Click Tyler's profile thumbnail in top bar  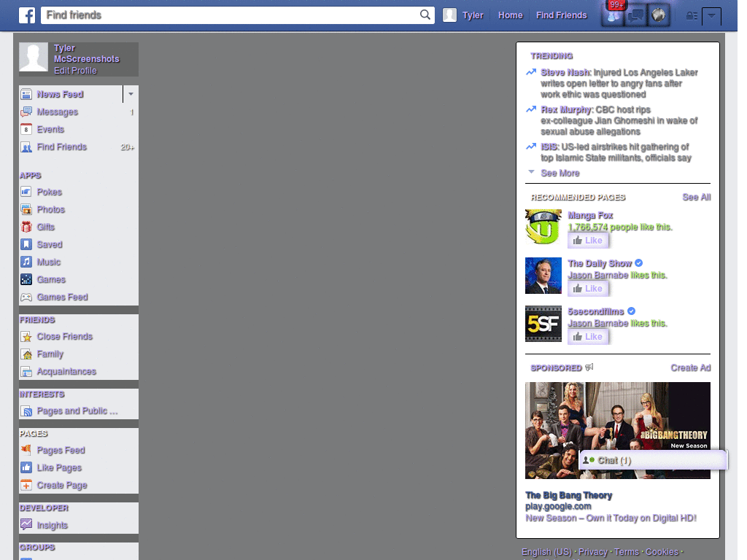point(449,15)
